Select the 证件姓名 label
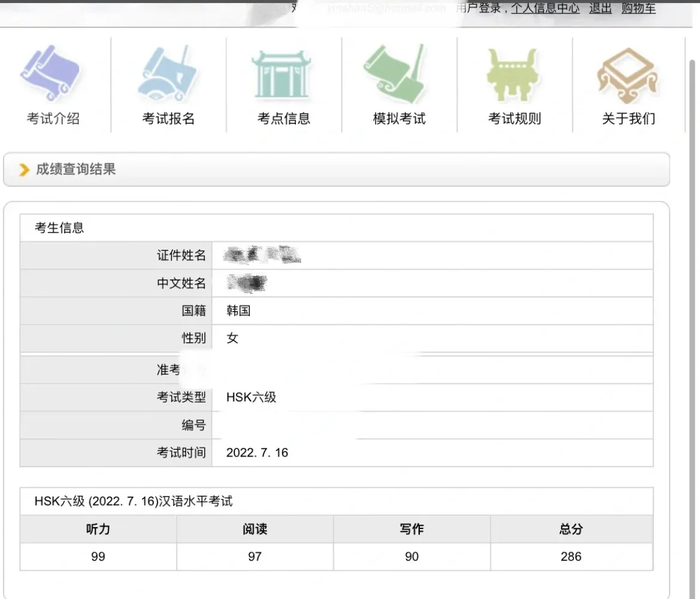 point(181,255)
